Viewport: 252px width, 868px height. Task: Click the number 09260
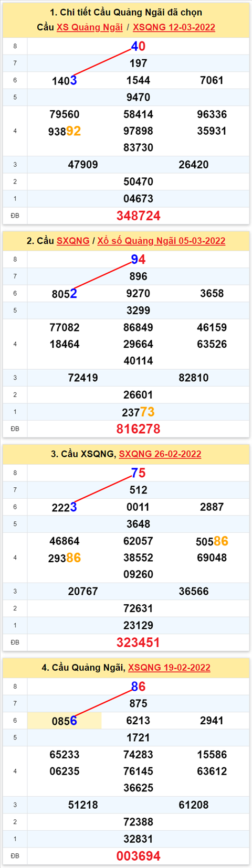click(x=138, y=574)
